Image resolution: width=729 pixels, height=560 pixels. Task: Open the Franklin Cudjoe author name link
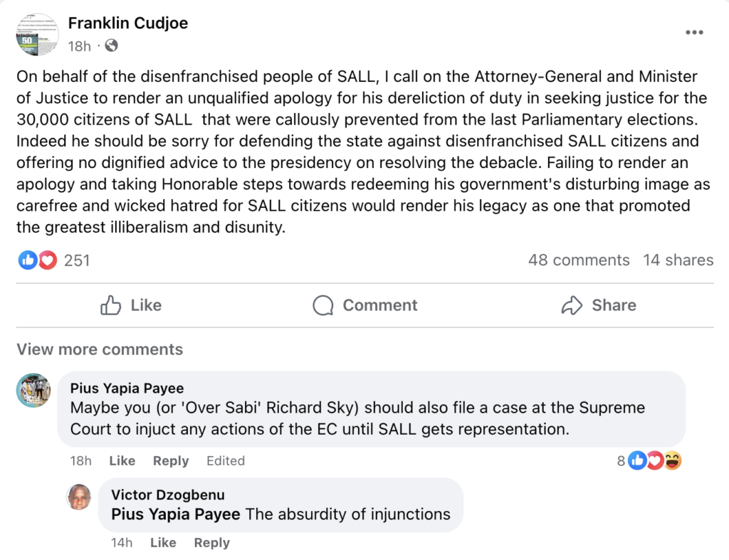[x=128, y=23]
